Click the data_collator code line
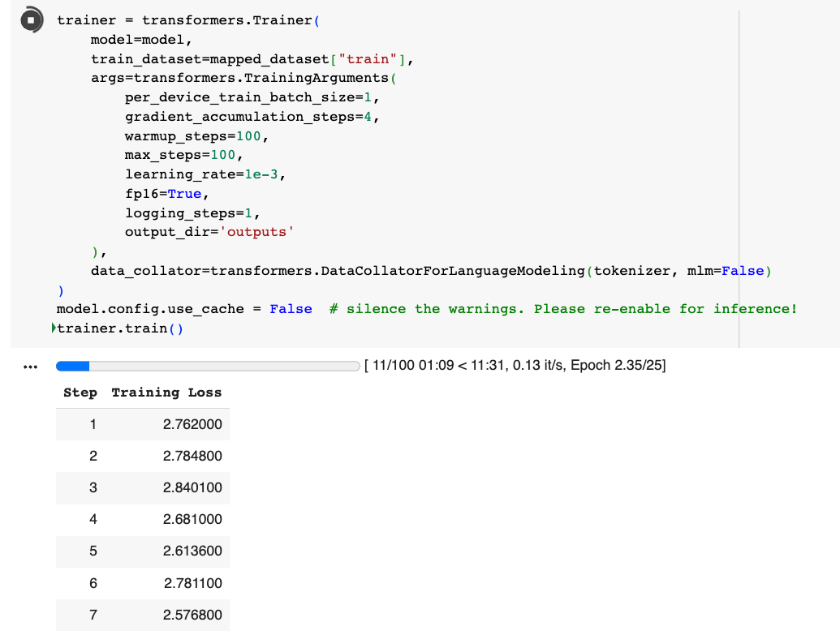840x635 pixels. click(431, 271)
